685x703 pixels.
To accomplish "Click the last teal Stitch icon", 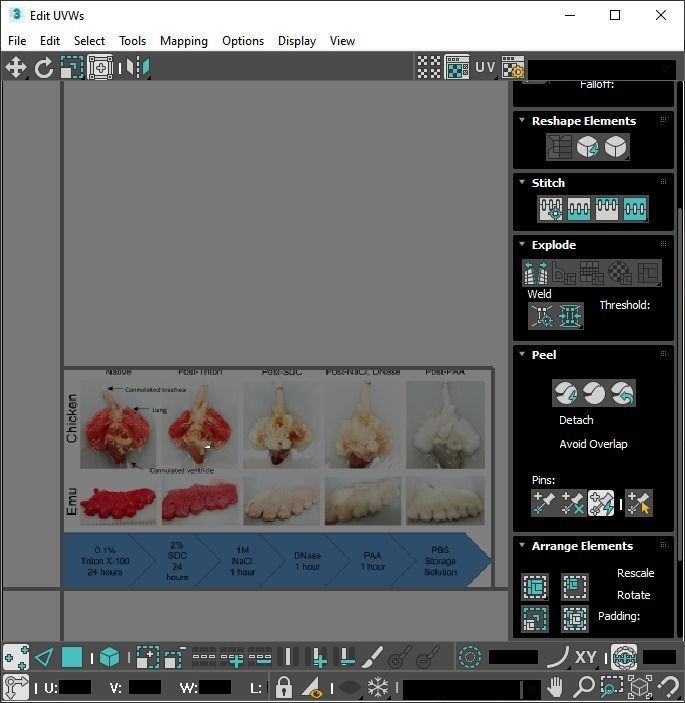I will tap(635, 208).
